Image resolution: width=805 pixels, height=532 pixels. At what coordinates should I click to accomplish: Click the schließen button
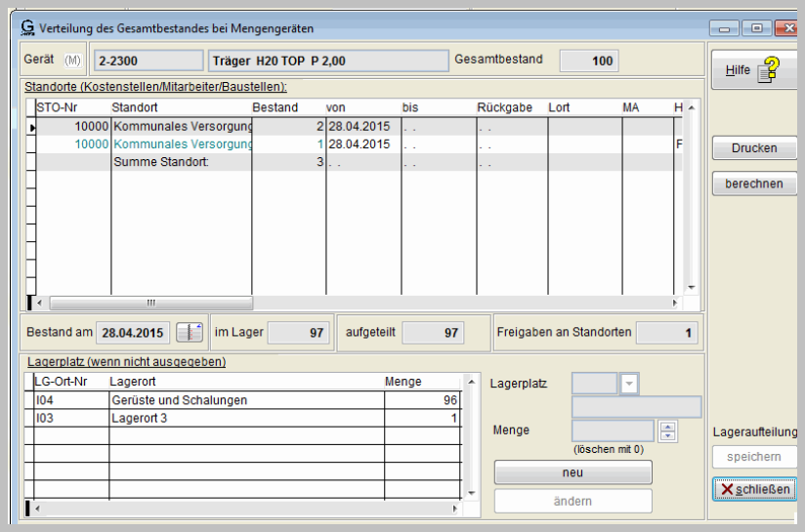coord(755,488)
